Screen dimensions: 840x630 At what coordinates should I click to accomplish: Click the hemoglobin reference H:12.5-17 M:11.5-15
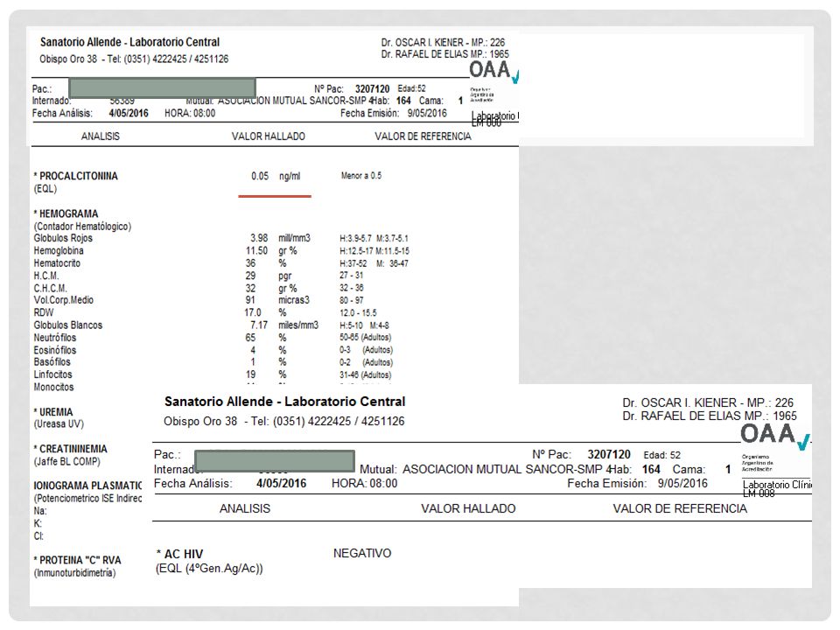374,251
